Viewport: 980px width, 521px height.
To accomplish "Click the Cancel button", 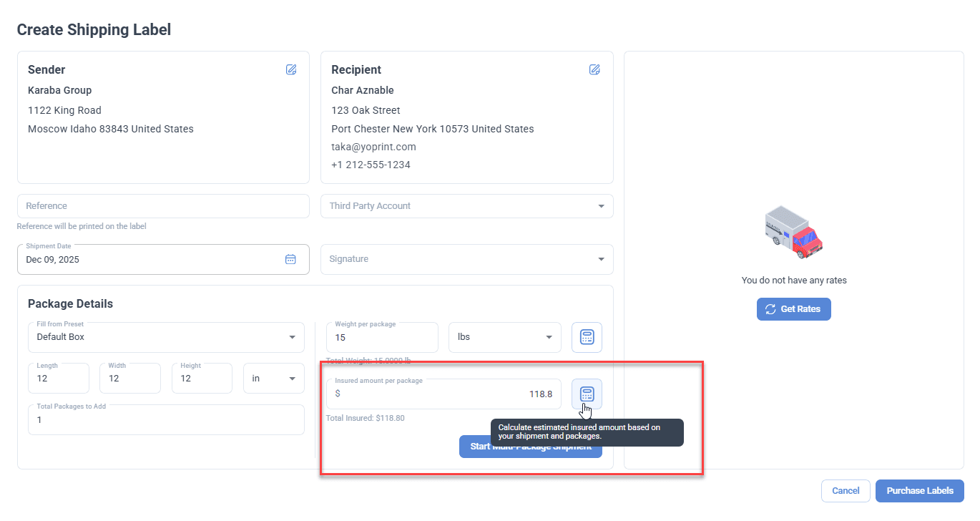I will (846, 491).
